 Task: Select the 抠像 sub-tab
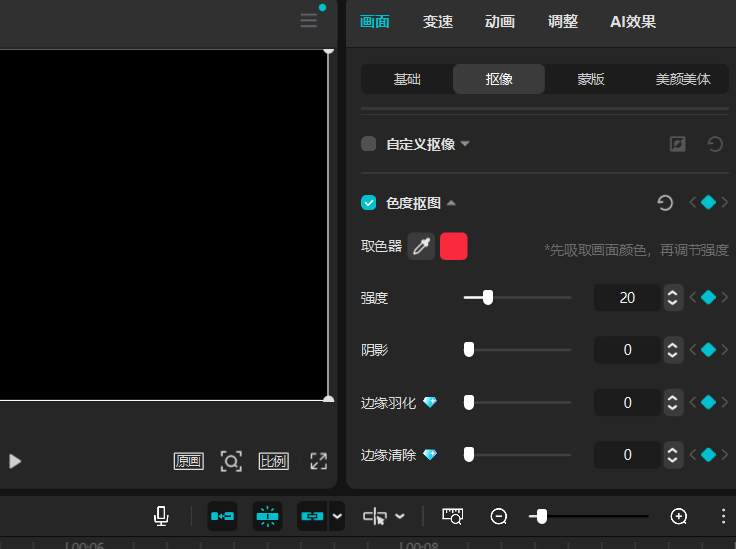click(x=499, y=79)
